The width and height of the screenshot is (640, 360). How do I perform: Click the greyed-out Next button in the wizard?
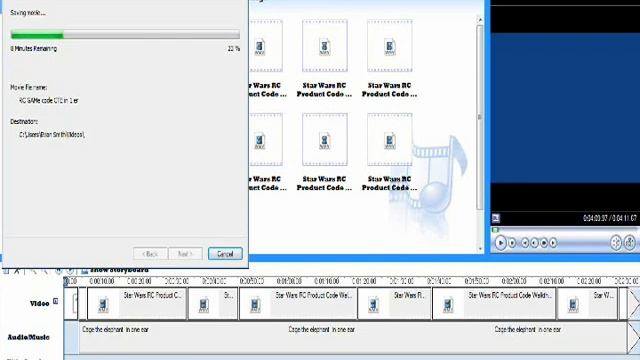click(185, 253)
